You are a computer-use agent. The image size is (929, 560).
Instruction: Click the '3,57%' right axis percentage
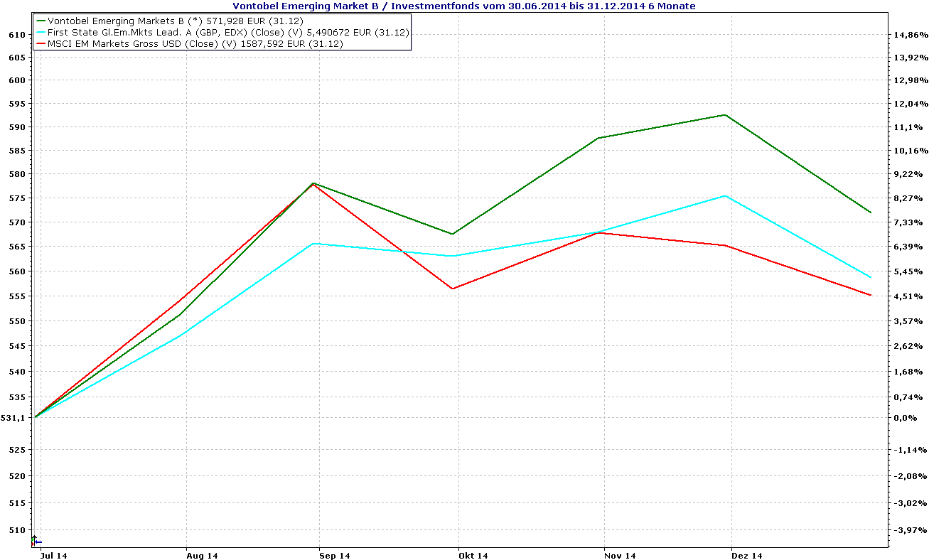click(x=907, y=321)
